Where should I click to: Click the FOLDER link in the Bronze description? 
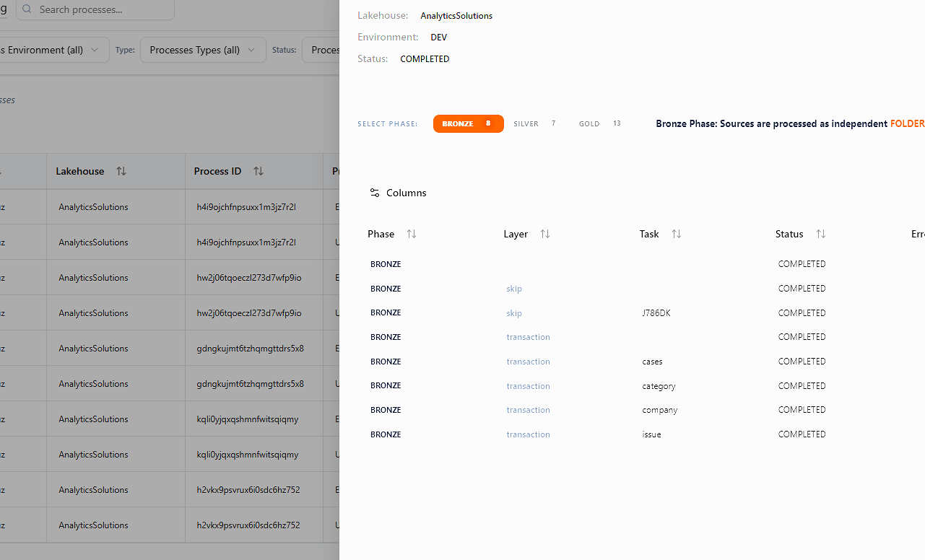pyautogui.click(x=906, y=123)
